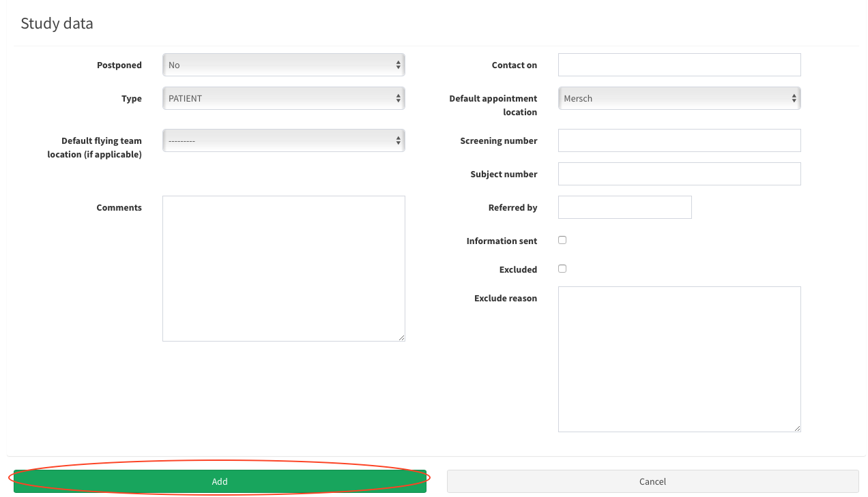Screen dimensions: 868x497
Task: Select the Referred by text box
Action: 624,207
